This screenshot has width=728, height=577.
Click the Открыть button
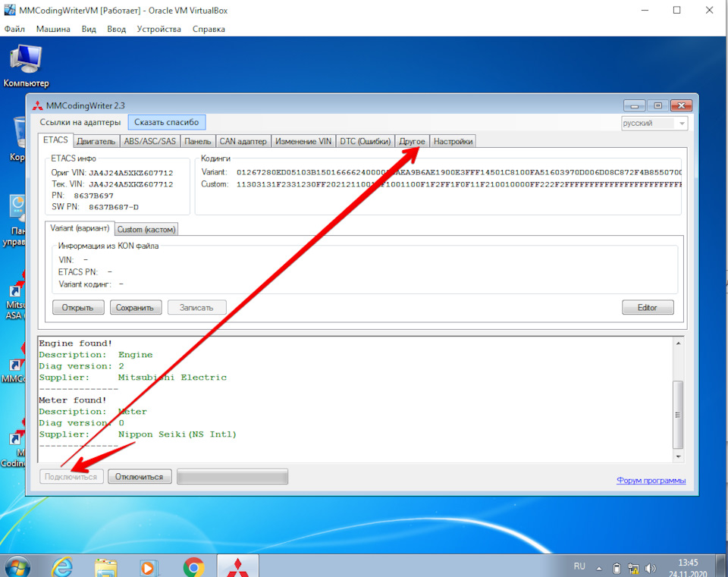[x=78, y=307]
